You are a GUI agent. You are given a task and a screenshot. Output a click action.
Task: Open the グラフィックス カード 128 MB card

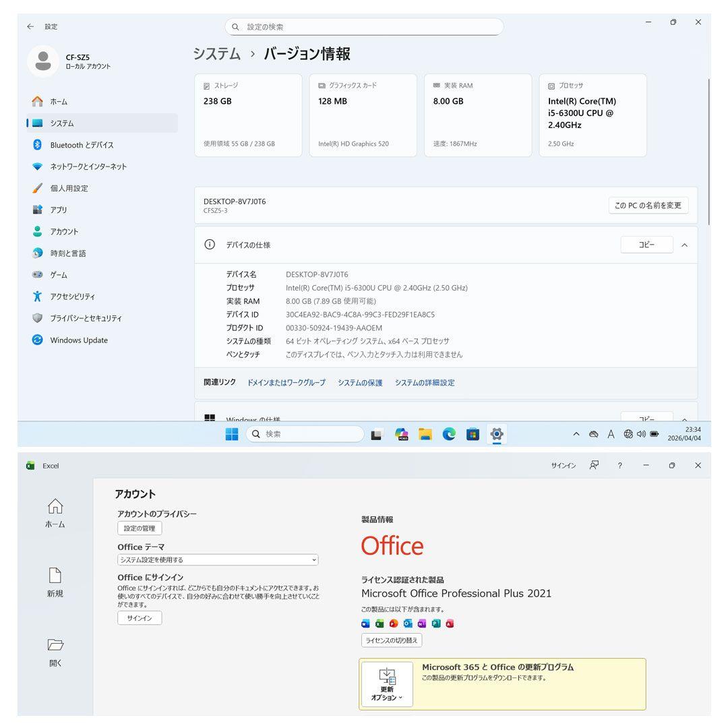pyautogui.click(x=363, y=115)
